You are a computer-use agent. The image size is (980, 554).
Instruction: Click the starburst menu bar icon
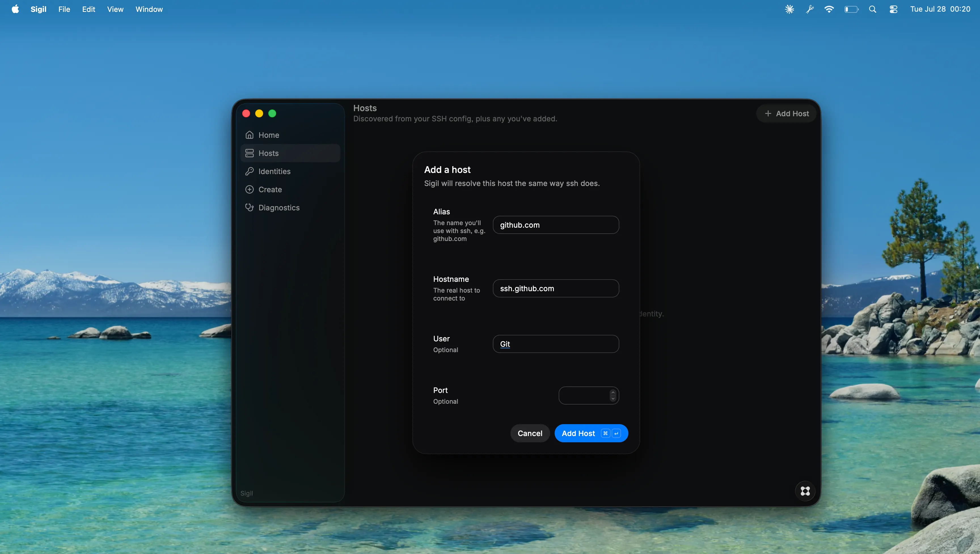tap(789, 9)
